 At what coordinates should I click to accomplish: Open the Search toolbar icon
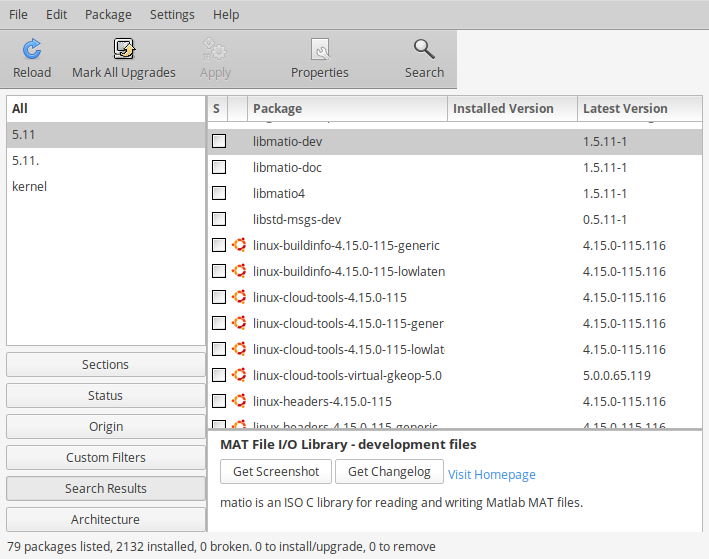click(424, 49)
